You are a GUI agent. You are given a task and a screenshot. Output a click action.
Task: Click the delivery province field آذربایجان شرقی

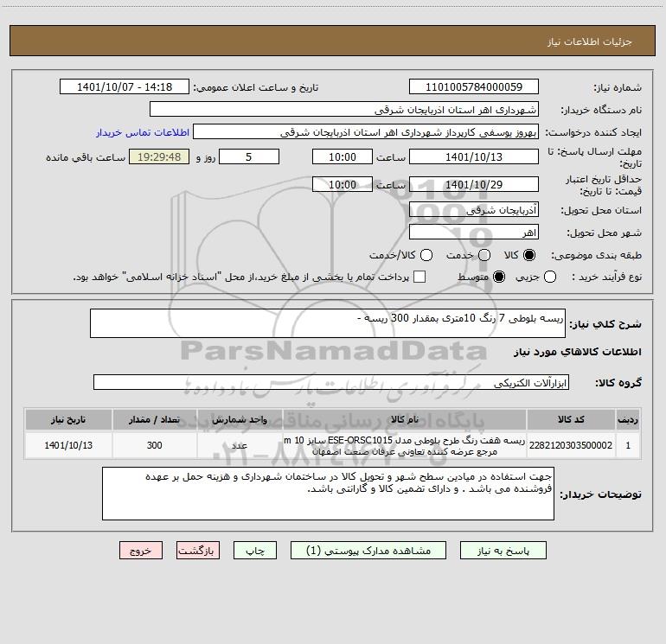(474, 210)
